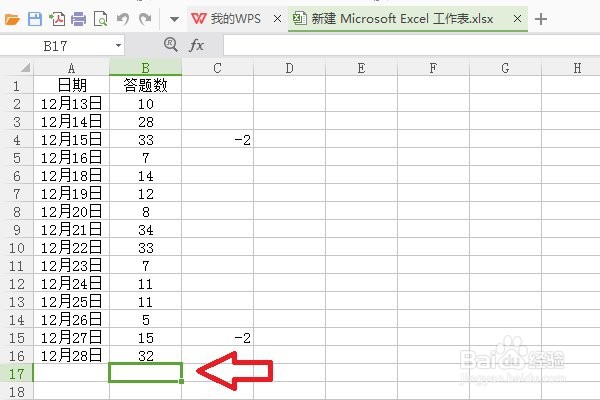Click the Save floppy disk icon
The image size is (600, 400).
click(35, 19)
